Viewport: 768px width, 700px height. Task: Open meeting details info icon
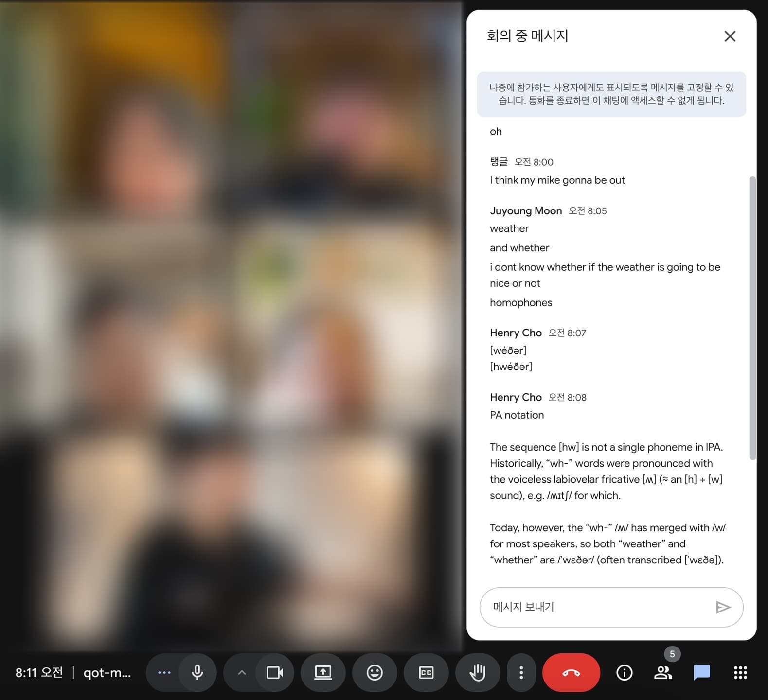[x=624, y=672]
